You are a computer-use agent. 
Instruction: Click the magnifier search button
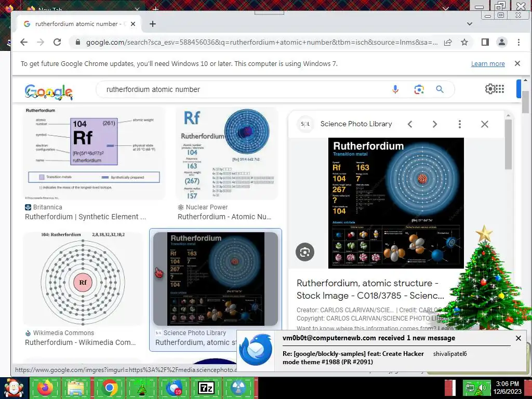pyautogui.click(x=440, y=89)
